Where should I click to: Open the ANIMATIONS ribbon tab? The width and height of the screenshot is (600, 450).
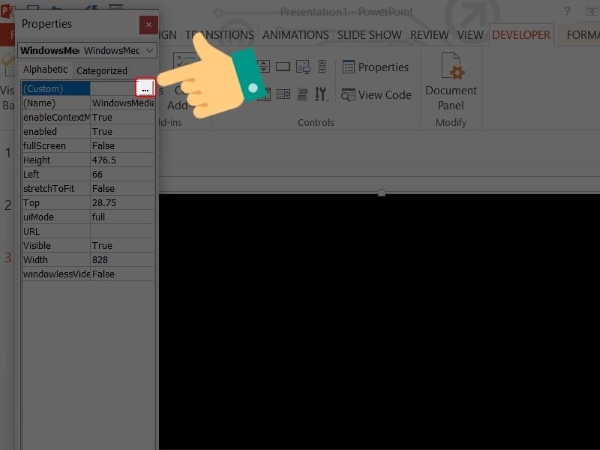point(295,35)
